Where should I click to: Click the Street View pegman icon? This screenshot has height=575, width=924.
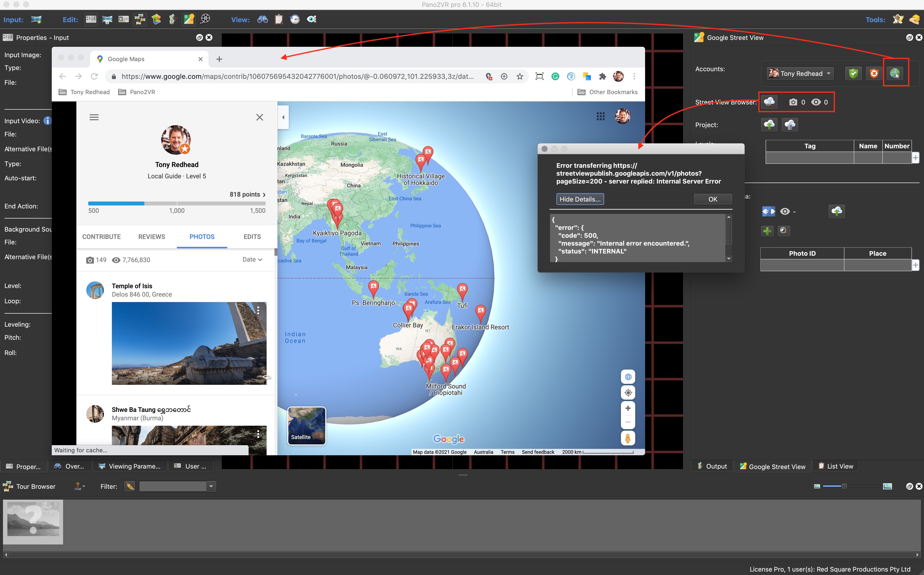point(628,438)
